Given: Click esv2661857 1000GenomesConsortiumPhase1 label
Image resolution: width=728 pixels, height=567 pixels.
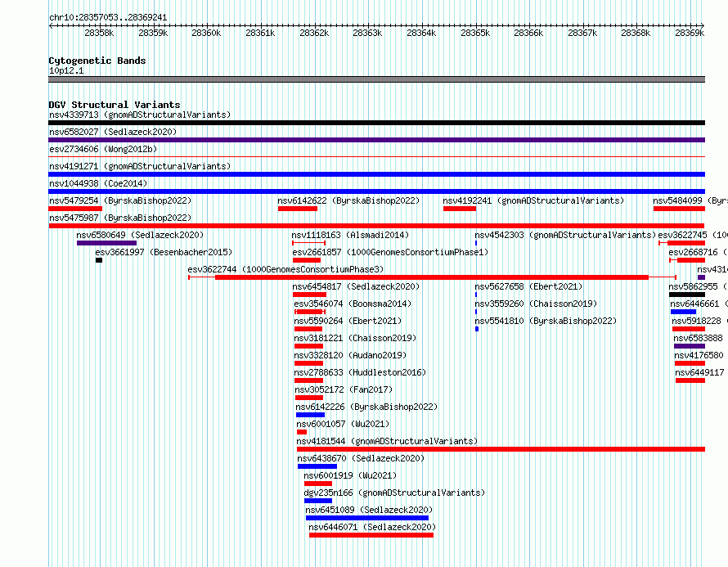Looking at the screenshot, I should coord(390,252).
